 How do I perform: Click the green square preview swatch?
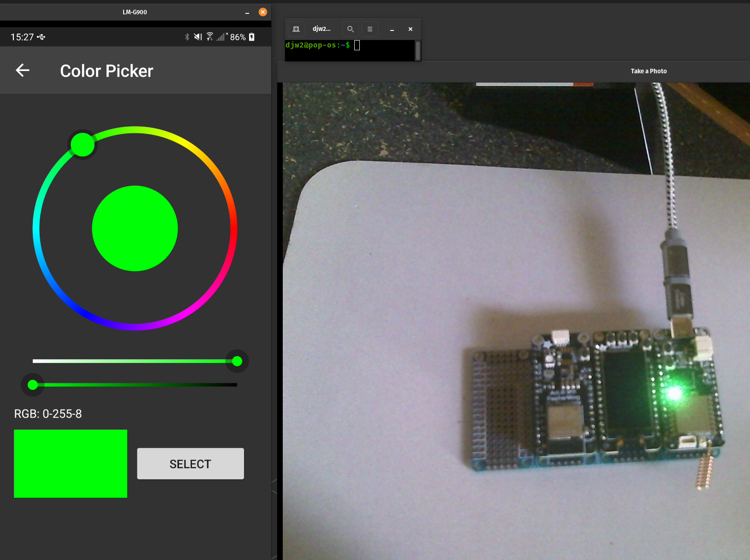(x=71, y=464)
